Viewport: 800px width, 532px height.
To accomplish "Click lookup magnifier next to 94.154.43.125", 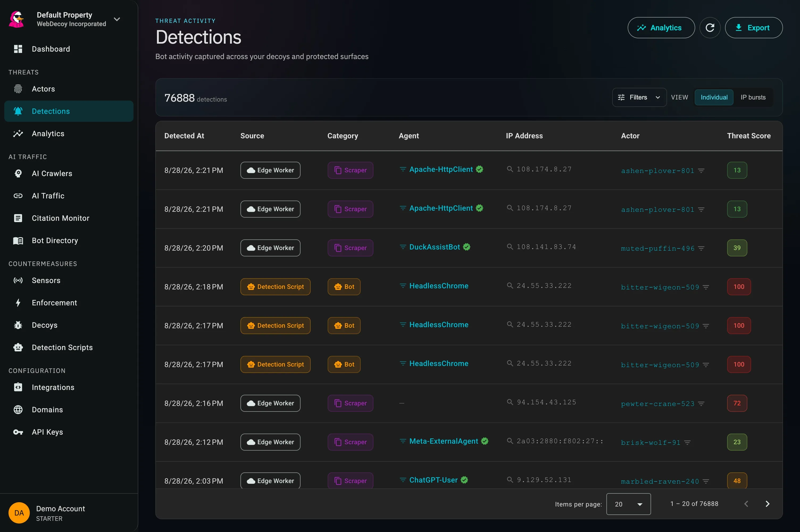I will pos(510,402).
